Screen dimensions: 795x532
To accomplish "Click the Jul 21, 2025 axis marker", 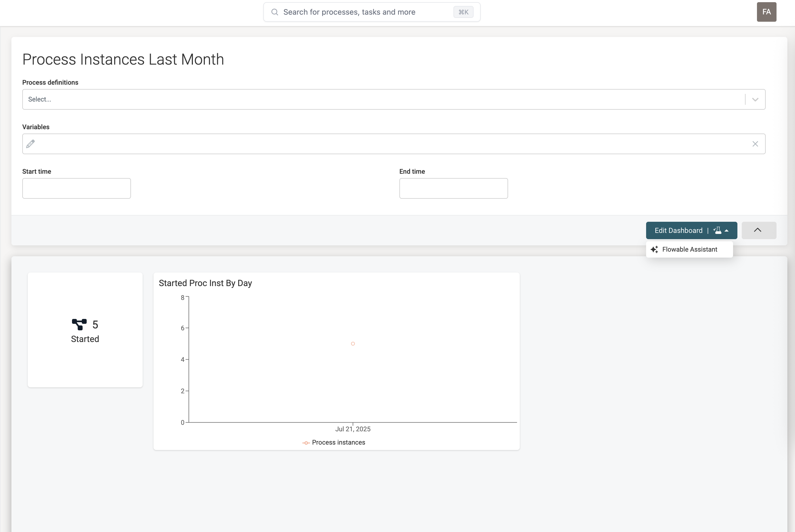I will tap(353, 429).
